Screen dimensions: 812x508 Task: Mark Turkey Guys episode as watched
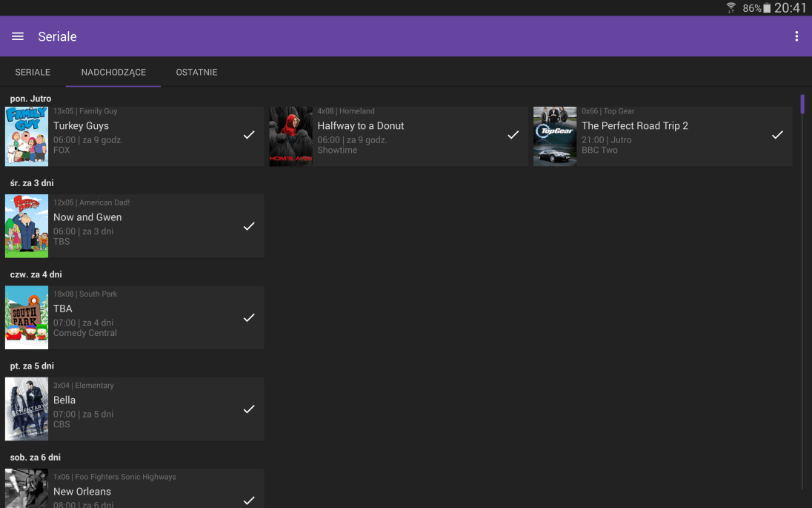point(249,135)
